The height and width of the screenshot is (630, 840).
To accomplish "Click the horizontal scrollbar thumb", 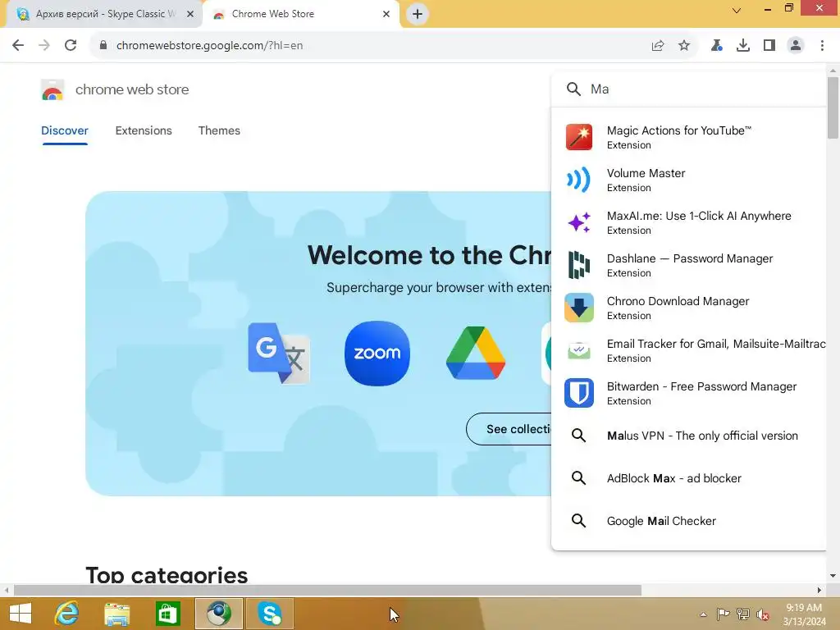I will [x=327, y=590].
